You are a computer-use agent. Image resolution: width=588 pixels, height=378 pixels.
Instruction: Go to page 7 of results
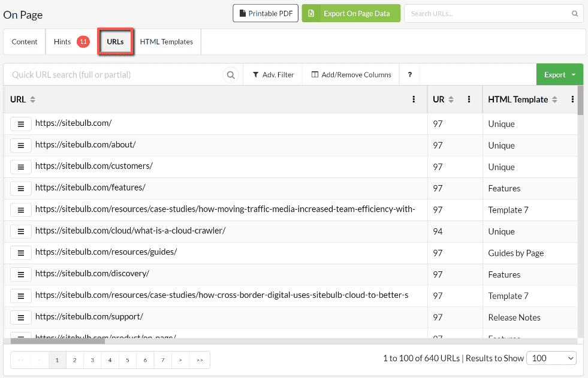(x=163, y=360)
